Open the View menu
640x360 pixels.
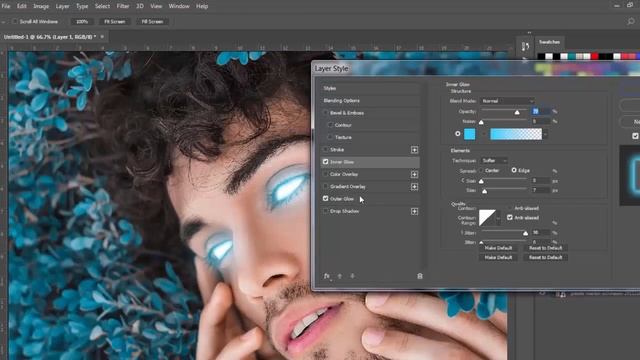[x=156, y=6]
